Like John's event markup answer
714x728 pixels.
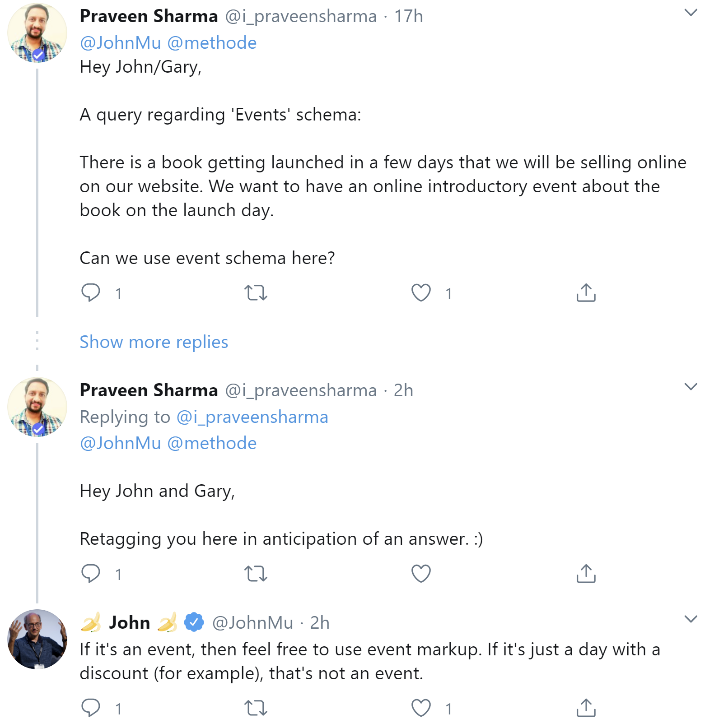pos(421,708)
